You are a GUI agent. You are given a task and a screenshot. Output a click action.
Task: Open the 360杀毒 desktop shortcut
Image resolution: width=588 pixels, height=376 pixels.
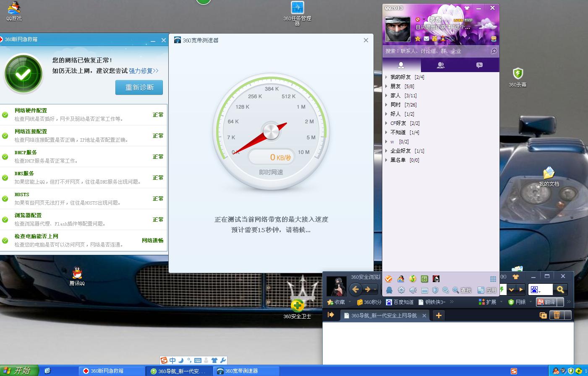coord(517,78)
